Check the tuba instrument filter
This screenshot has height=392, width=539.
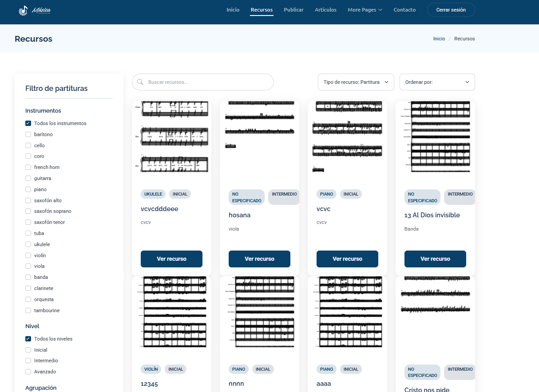point(28,233)
